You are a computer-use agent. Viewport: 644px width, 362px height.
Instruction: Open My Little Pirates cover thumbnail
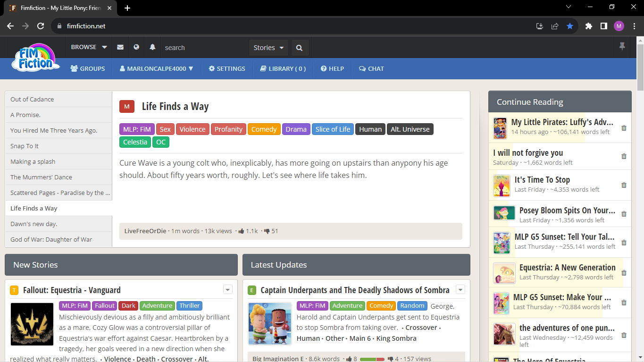coord(500,128)
